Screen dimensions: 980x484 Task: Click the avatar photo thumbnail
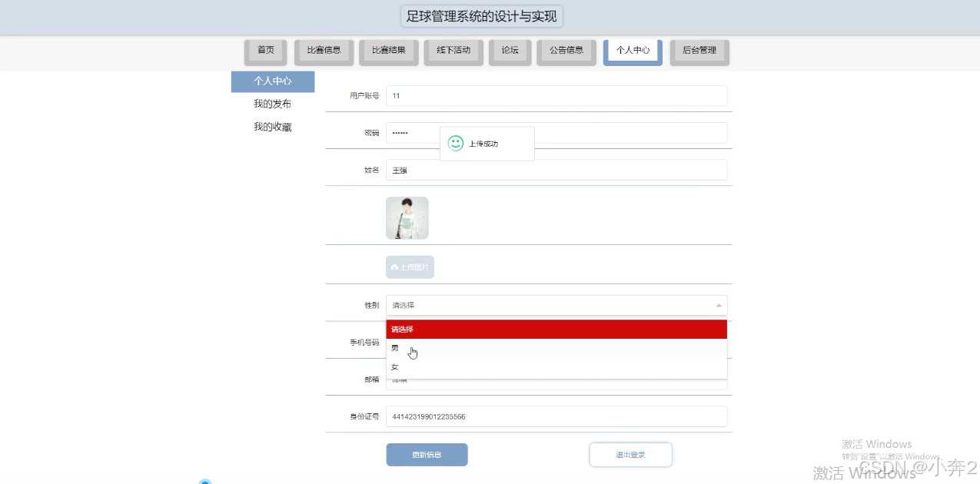pyautogui.click(x=407, y=217)
